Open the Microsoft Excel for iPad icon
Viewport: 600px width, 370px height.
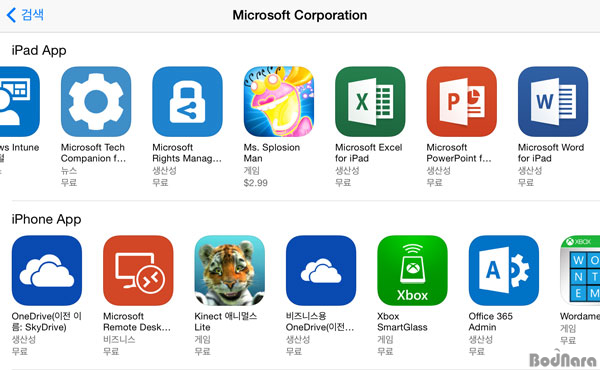tap(370, 102)
